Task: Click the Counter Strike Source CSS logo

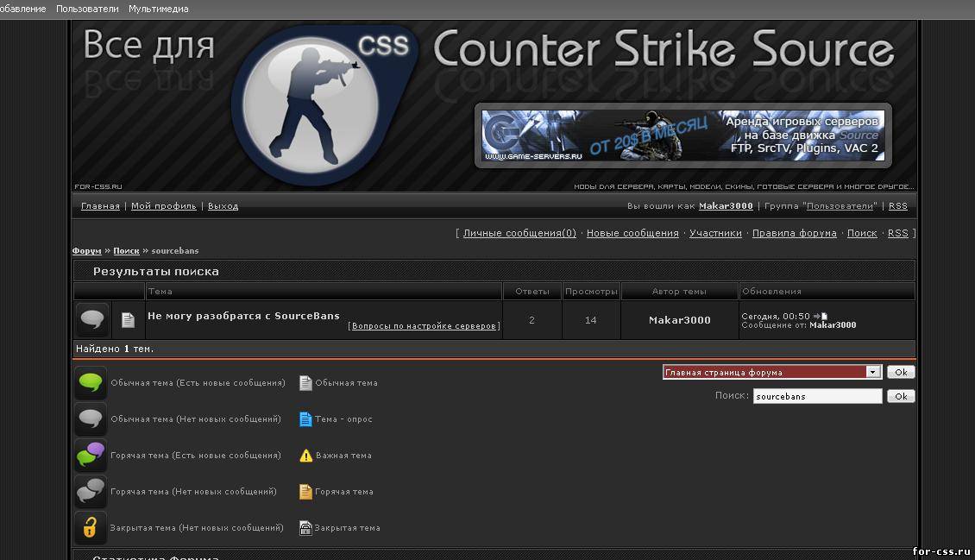Action: (x=324, y=104)
